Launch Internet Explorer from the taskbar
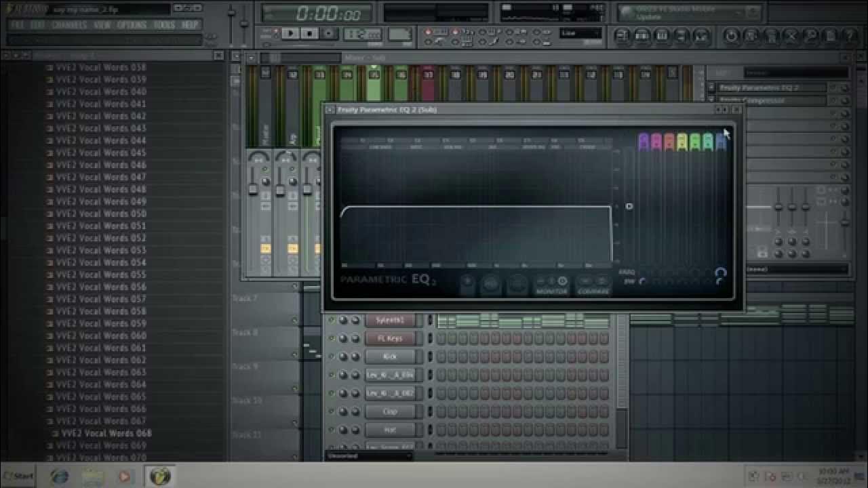The width and height of the screenshot is (868, 488). click(x=60, y=476)
